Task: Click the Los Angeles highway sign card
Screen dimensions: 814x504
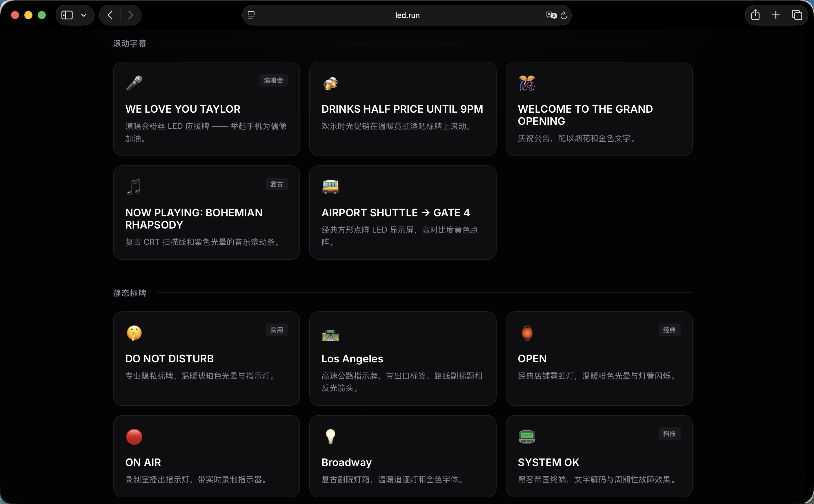Action: pyautogui.click(x=402, y=359)
